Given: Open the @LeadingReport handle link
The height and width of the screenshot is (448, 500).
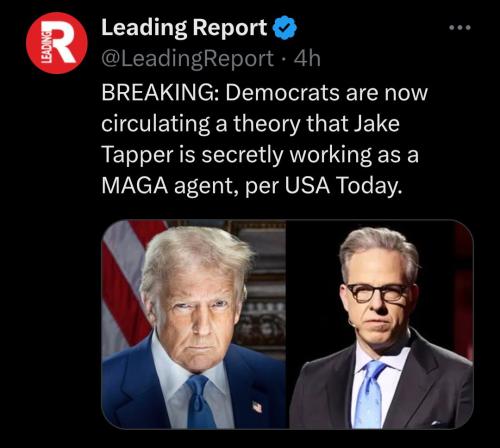Looking at the screenshot, I should click(x=187, y=59).
